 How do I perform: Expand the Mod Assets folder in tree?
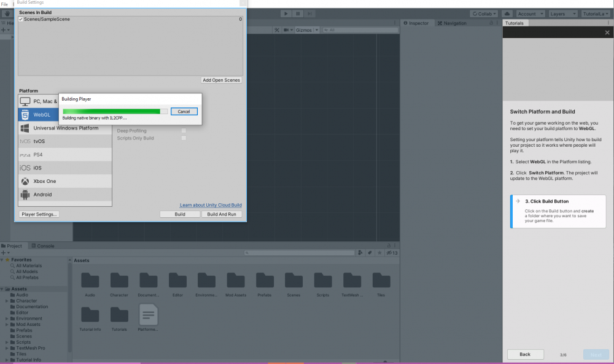click(x=7, y=325)
